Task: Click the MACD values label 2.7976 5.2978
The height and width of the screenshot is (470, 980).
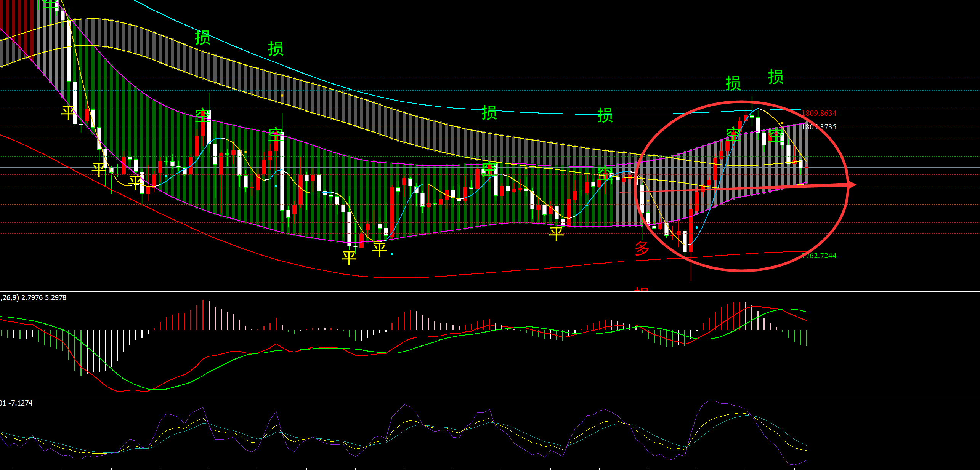Action: tap(44, 297)
